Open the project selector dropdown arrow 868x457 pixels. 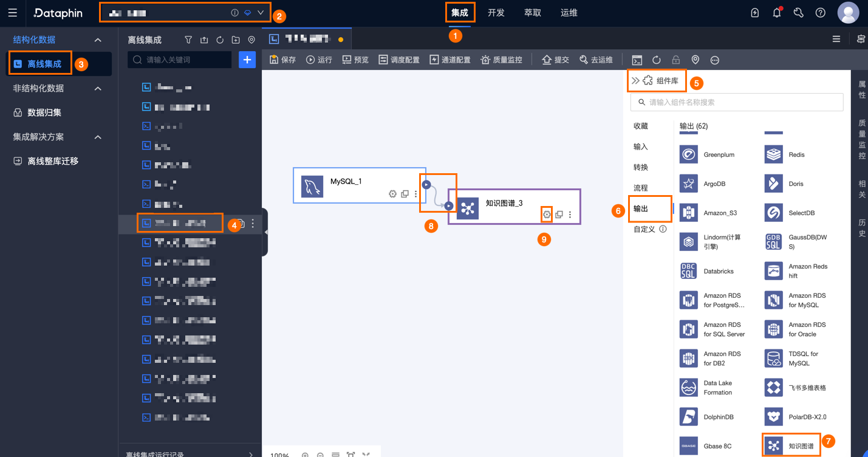261,13
